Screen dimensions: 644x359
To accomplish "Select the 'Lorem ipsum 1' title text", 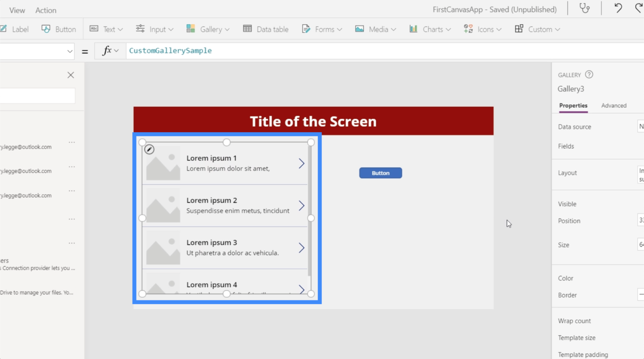I will click(x=212, y=158).
